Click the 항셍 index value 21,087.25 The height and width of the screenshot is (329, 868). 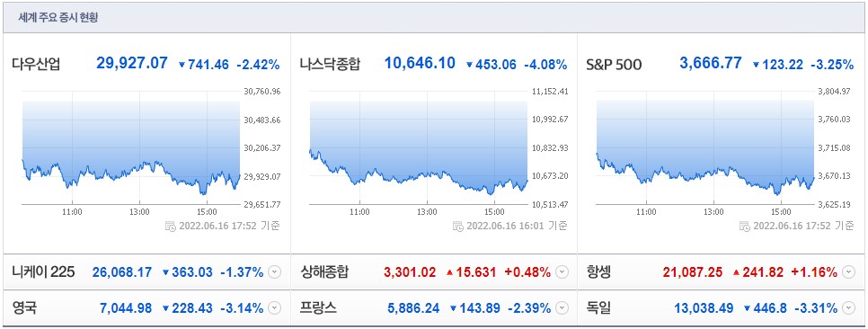[x=695, y=272]
